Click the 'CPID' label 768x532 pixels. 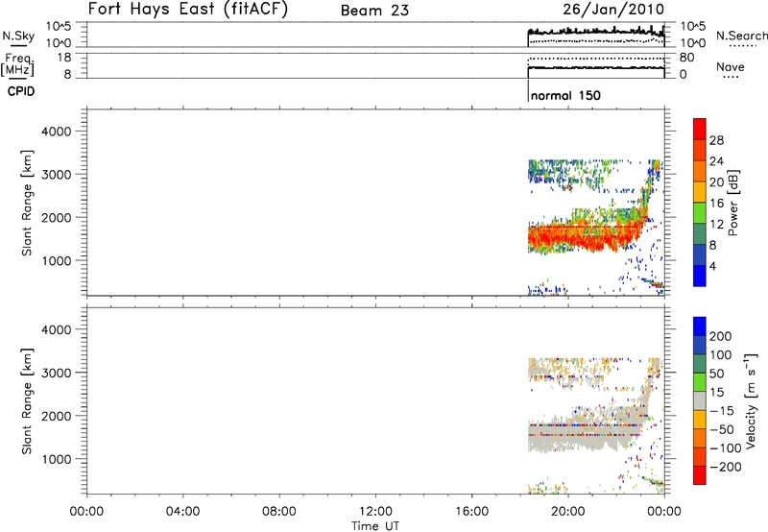point(21,91)
